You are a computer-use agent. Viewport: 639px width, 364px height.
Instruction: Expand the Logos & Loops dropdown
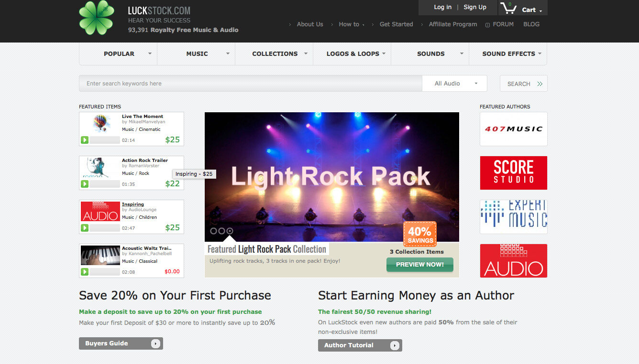click(384, 54)
